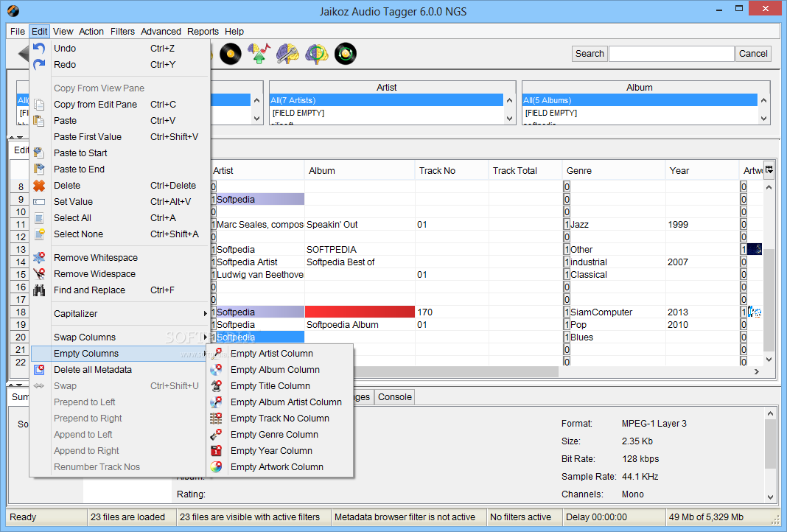Image resolution: width=787 pixels, height=532 pixels.
Task: Click the Ludwig van Beethove artist cell
Action: 257,275
